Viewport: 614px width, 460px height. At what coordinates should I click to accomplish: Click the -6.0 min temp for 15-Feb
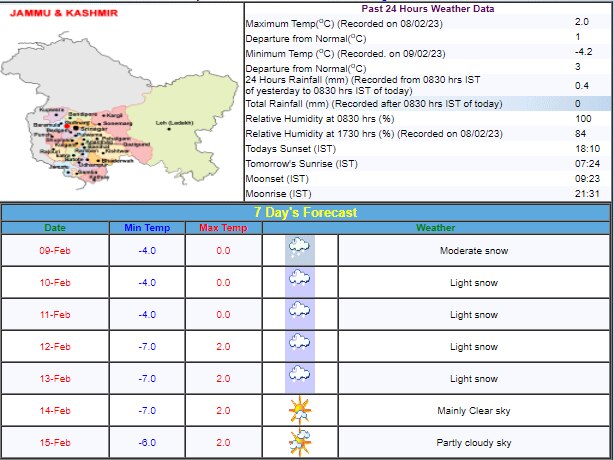tap(147, 443)
